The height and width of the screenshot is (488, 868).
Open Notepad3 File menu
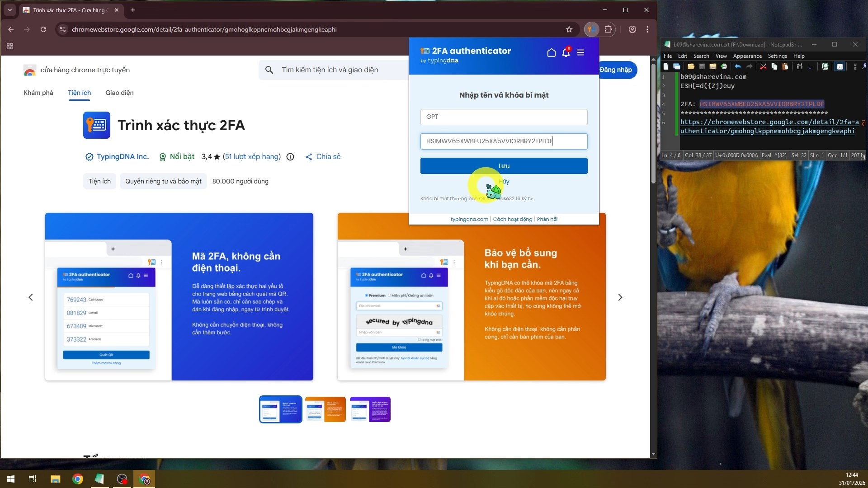coord(668,56)
